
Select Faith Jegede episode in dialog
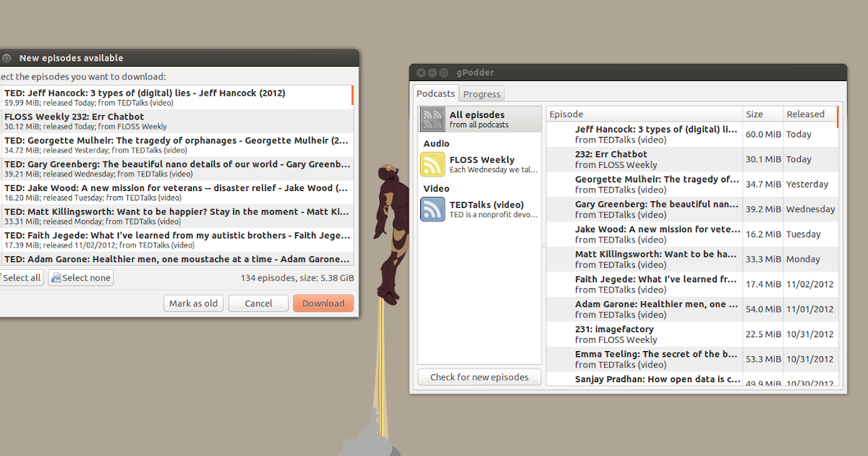point(175,240)
